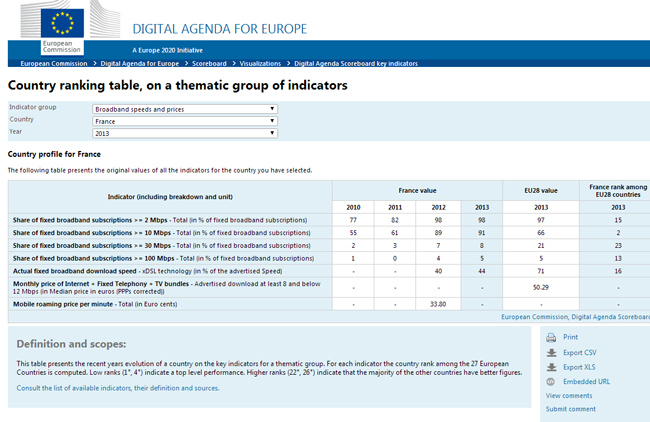The width and height of the screenshot is (650, 422).
Task: Click the Export CSV download icon
Action: coord(552,352)
